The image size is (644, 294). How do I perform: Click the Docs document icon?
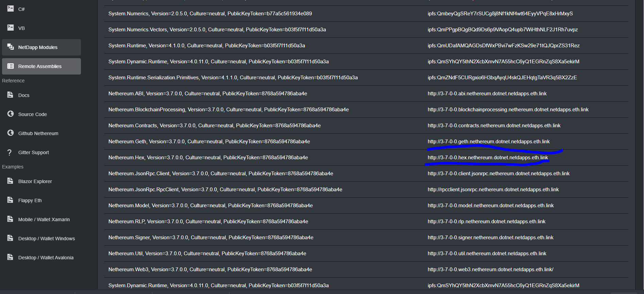tap(11, 95)
